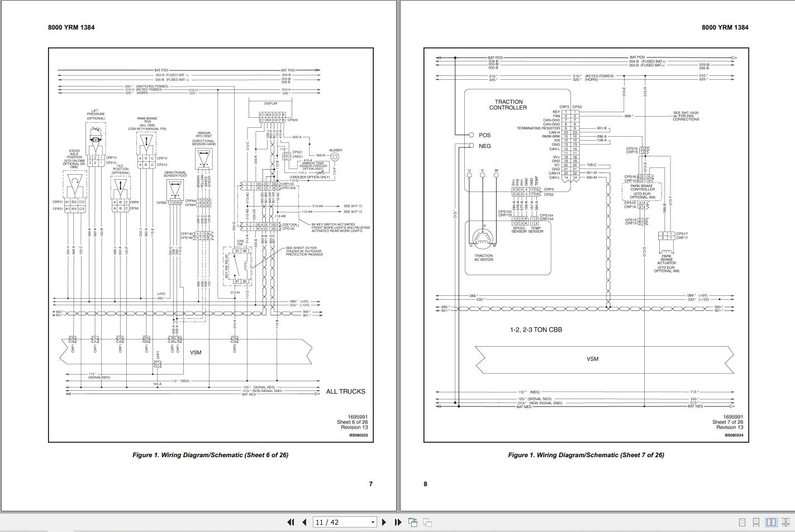Click the BS080333 drawing code

[359, 435]
